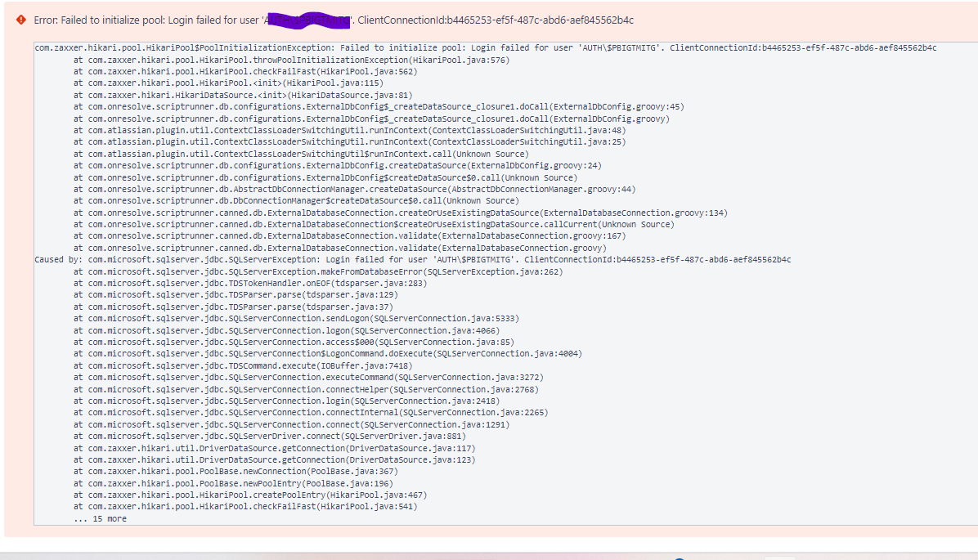Click the TDSCommand.execute(IOBuffer.java:7418) line
This screenshot has height=560, width=978.
[243, 366]
